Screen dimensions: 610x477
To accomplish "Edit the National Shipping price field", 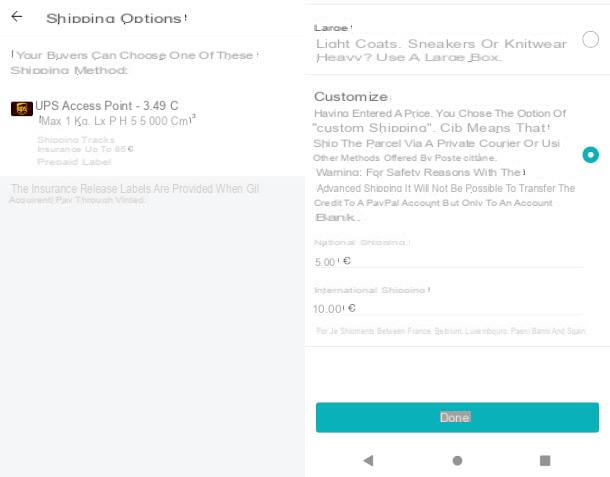I will [449, 262].
